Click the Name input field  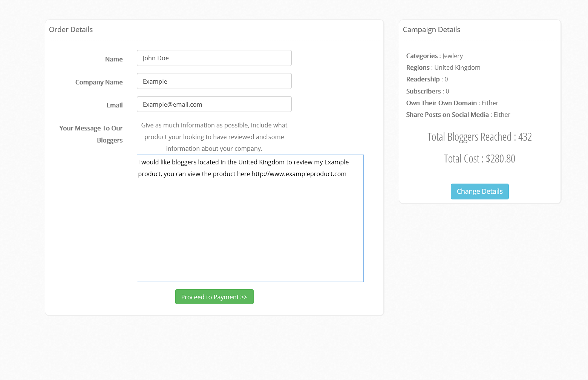pyautogui.click(x=214, y=58)
